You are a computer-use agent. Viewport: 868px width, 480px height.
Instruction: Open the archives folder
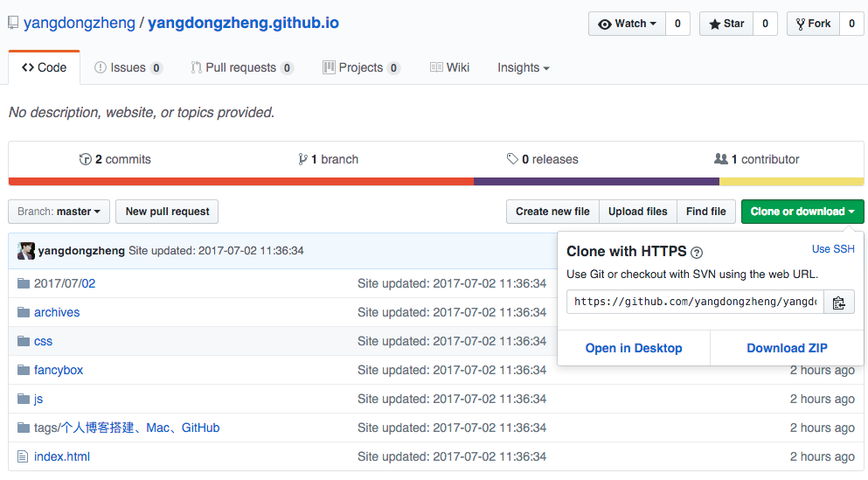click(57, 312)
